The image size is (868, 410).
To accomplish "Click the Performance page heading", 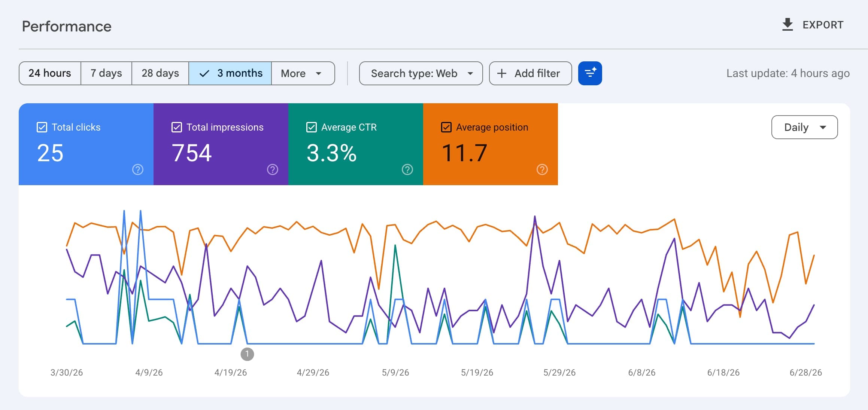I will point(67,27).
